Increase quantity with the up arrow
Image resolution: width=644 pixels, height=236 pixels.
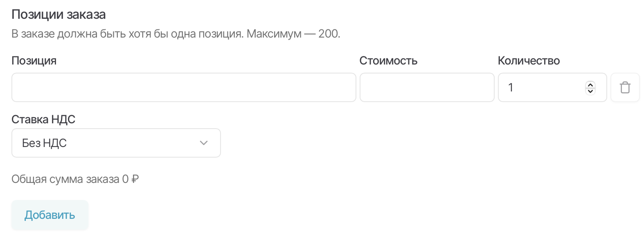click(590, 84)
